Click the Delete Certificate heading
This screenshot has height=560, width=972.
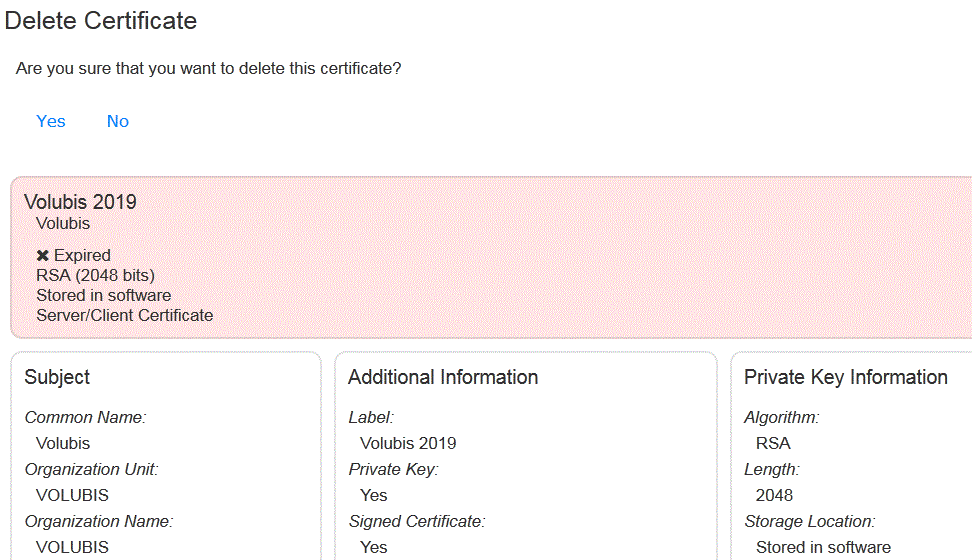[100, 20]
